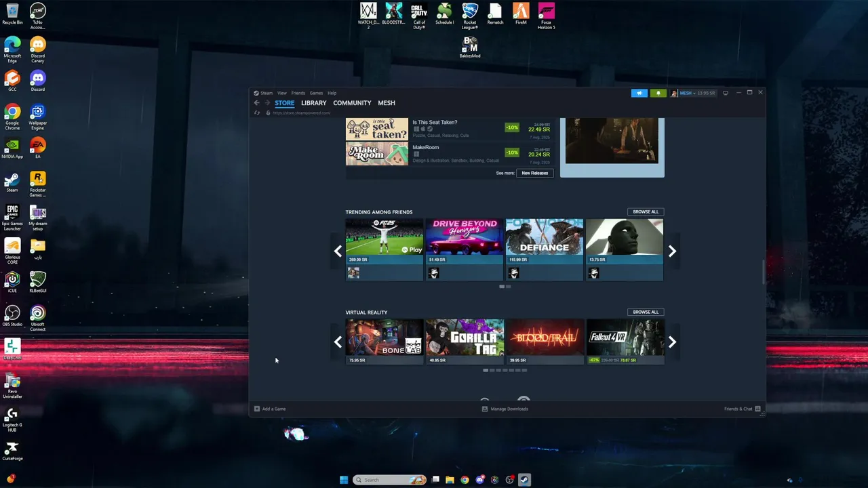This screenshot has width=868, height=488.
Task: Switch to the COMMUNITY tab
Action: 352,103
